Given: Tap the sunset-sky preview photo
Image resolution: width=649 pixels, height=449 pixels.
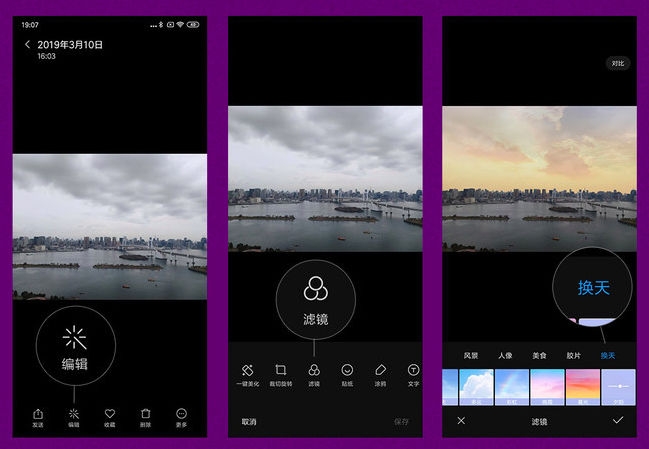Looking at the screenshot, I should coord(540,179).
